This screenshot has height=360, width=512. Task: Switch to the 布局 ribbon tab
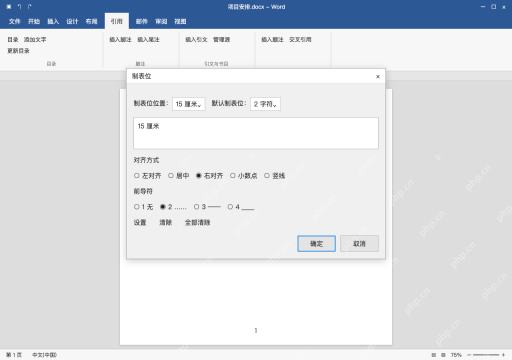click(91, 21)
